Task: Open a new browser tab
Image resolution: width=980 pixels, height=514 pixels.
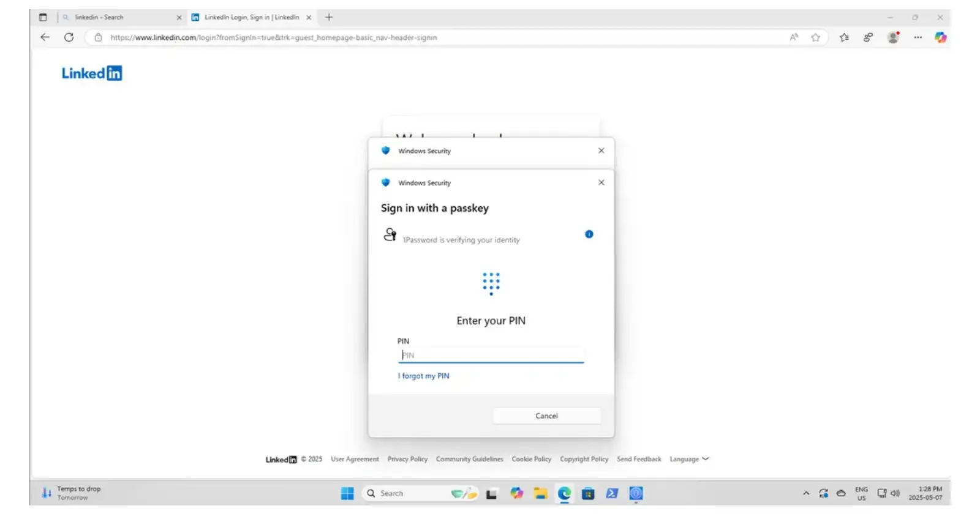Action: pyautogui.click(x=329, y=17)
